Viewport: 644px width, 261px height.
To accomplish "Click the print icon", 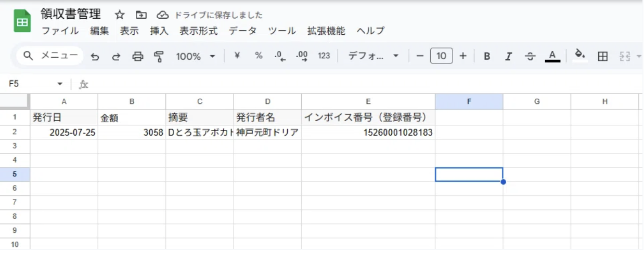I will tap(137, 57).
